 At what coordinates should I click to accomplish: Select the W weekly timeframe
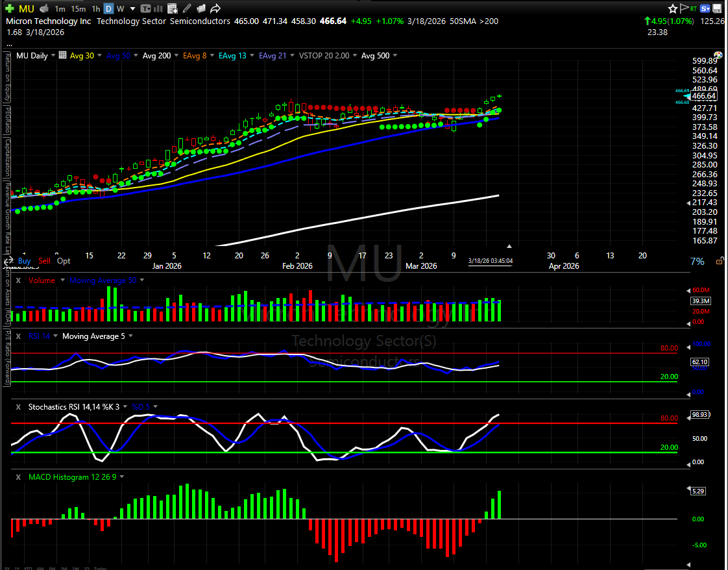[120, 9]
